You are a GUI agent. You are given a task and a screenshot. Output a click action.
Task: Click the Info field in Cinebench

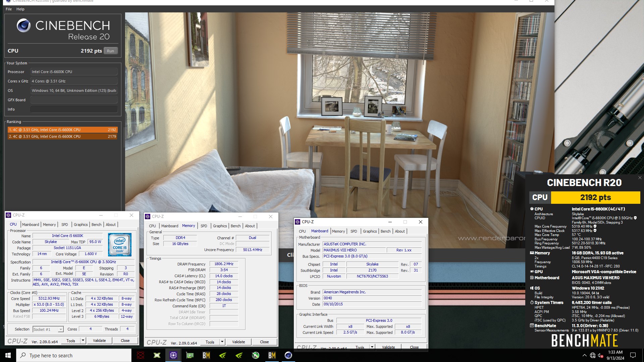click(74, 109)
